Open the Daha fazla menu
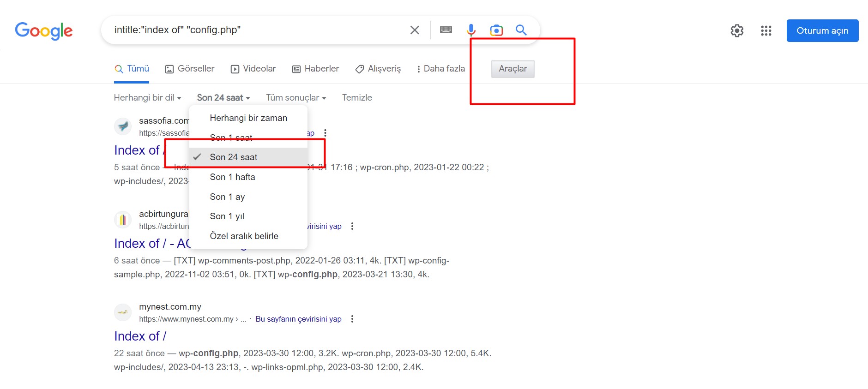 point(440,69)
